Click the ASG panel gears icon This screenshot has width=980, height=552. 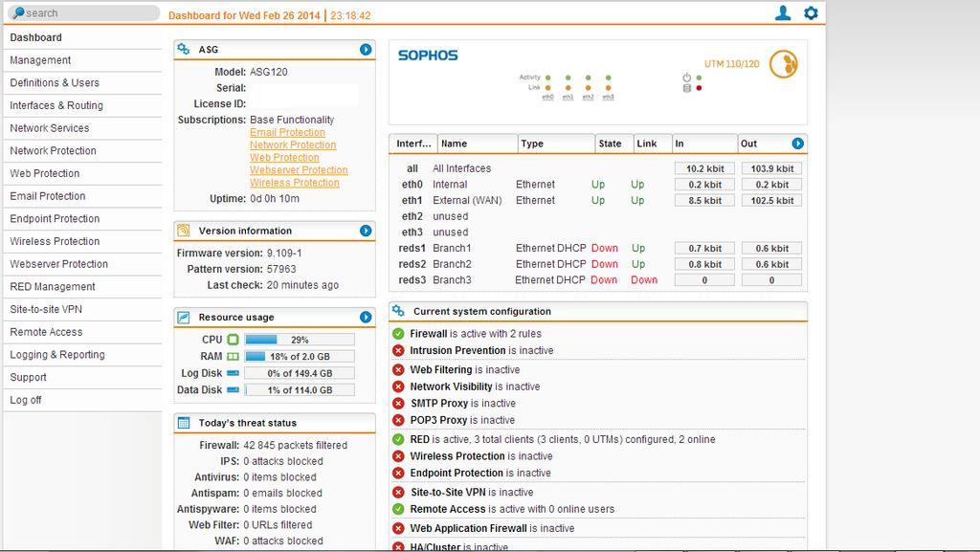[x=183, y=50]
